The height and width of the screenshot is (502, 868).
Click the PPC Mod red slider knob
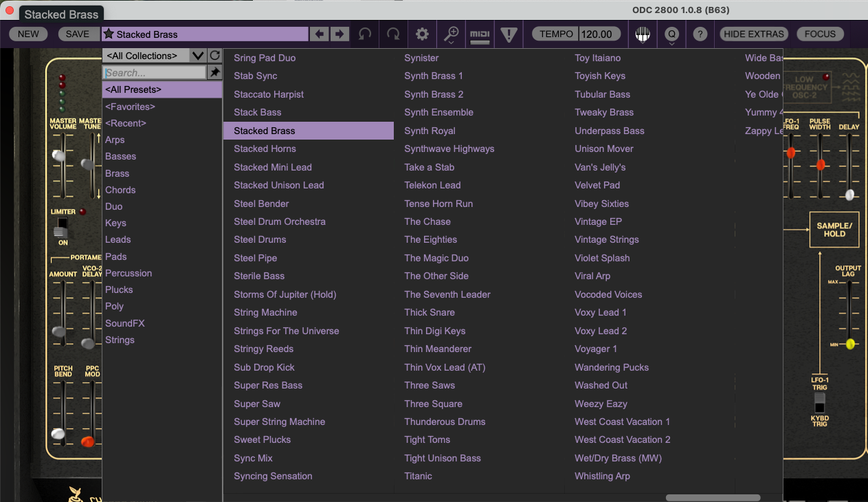point(88,441)
